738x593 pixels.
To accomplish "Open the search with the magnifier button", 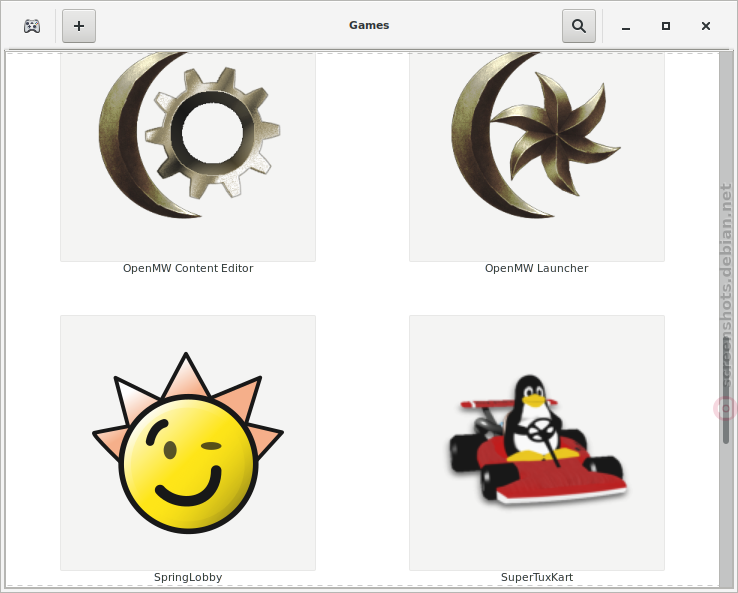I will point(579,26).
